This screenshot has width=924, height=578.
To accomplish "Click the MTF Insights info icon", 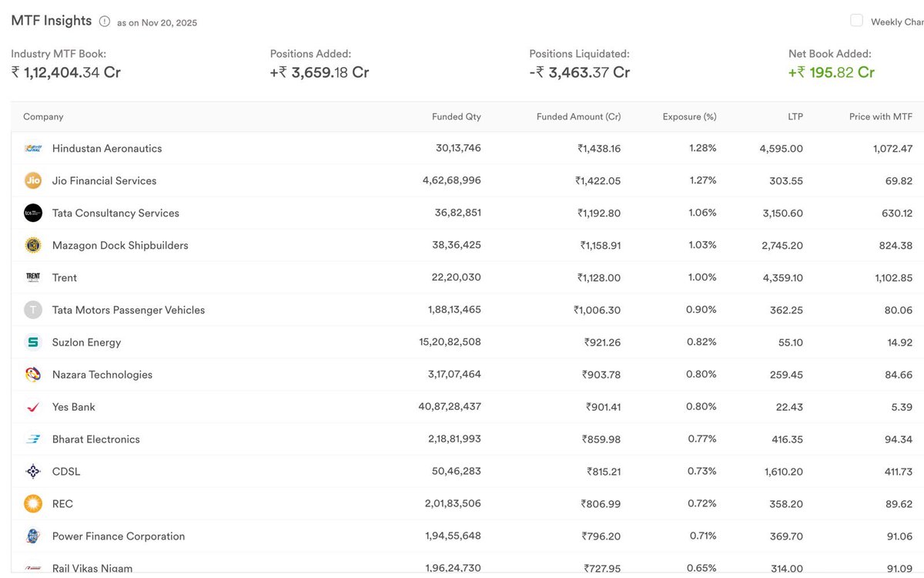I will click(105, 22).
